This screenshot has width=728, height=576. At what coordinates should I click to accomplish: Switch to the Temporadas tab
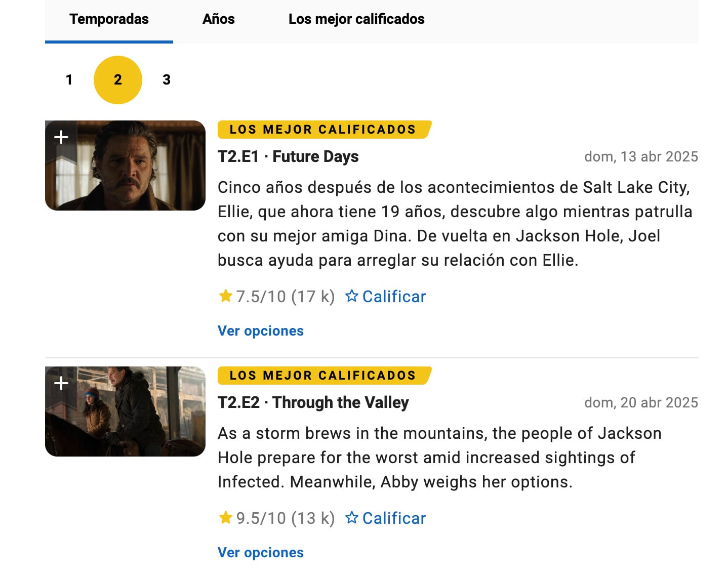tap(108, 19)
